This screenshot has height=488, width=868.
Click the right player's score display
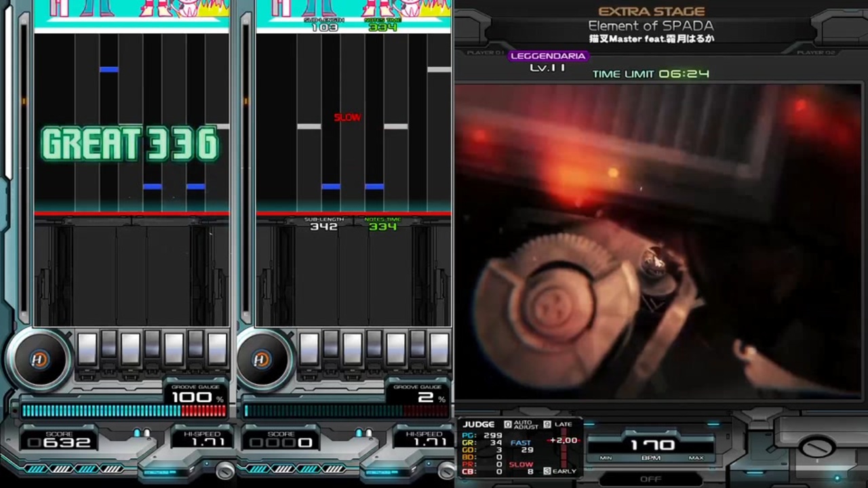(x=282, y=443)
